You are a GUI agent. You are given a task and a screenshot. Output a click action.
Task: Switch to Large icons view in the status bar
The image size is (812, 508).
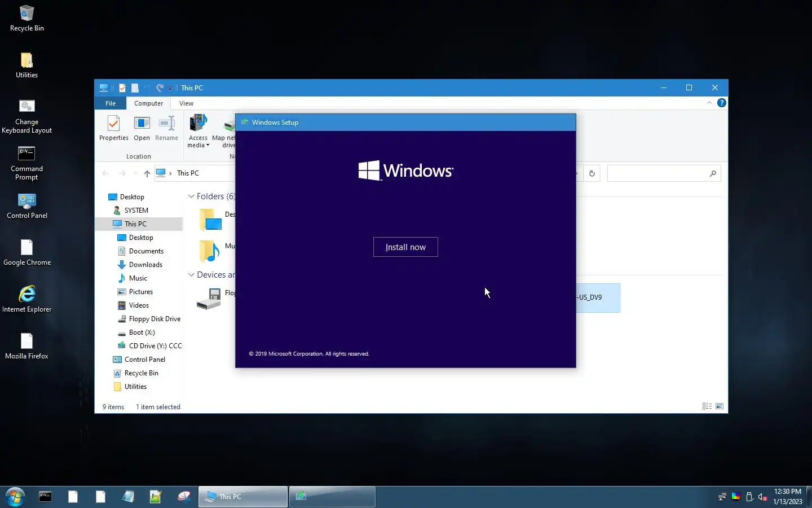point(720,406)
